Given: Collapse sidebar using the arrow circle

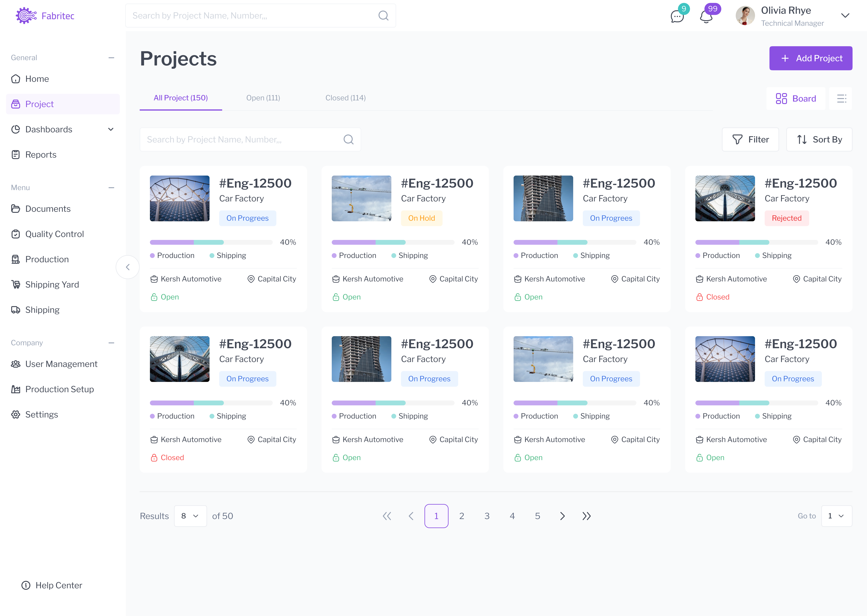Looking at the screenshot, I should [x=127, y=267].
